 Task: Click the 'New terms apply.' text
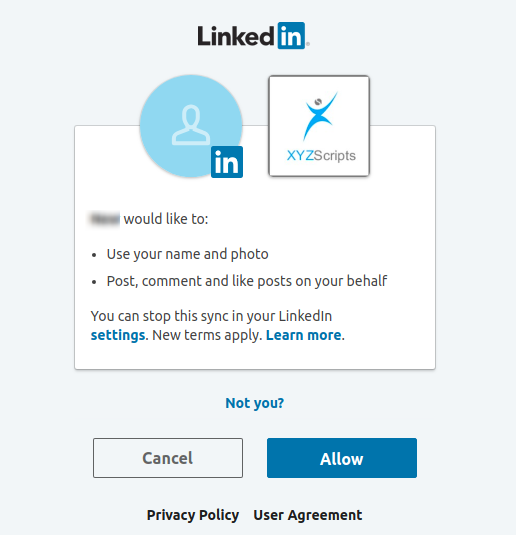207,335
